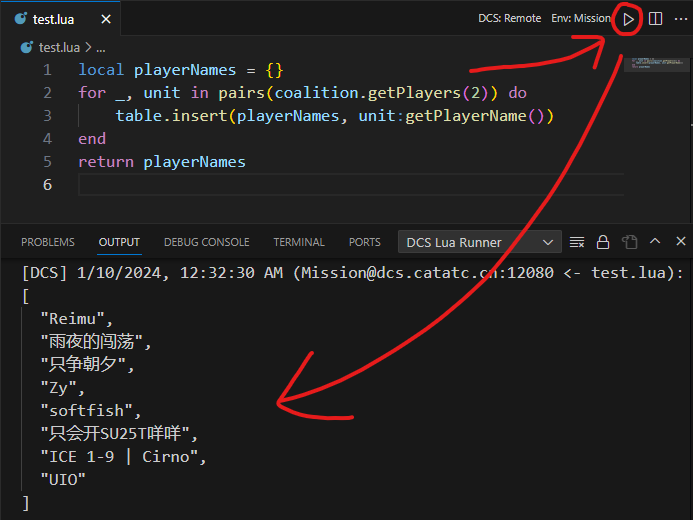This screenshot has height=520, width=693.
Task: Click the DCS: Remote target button
Action: click(x=510, y=19)
